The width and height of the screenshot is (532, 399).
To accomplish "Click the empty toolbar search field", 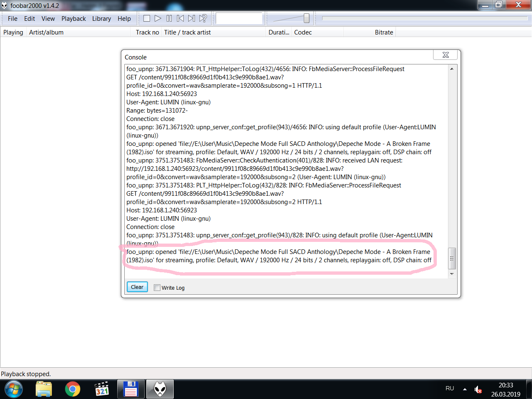I will pos(239,18).
